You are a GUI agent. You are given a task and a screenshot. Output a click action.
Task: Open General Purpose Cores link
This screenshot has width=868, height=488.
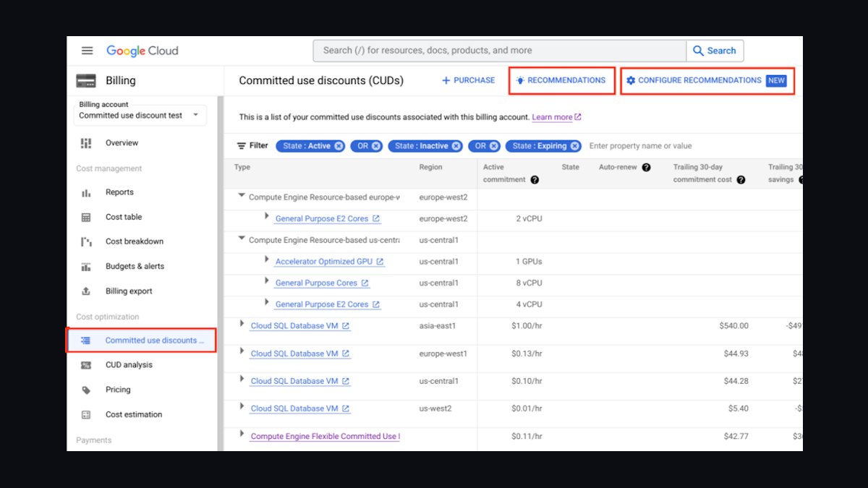point(323,283)
